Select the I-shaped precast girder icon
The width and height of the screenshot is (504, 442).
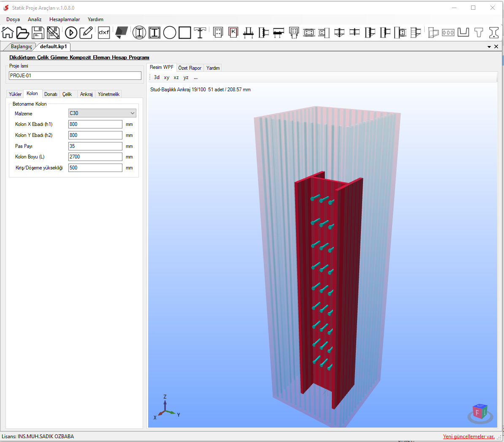[x=494, y=33]
